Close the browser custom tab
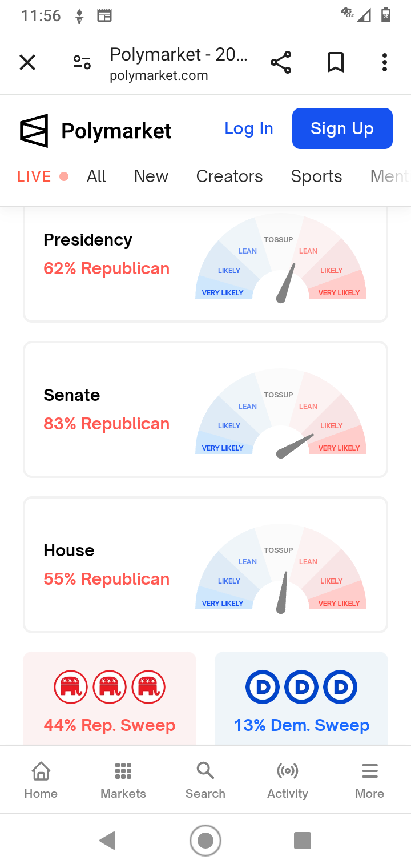 tap(27, 62)
